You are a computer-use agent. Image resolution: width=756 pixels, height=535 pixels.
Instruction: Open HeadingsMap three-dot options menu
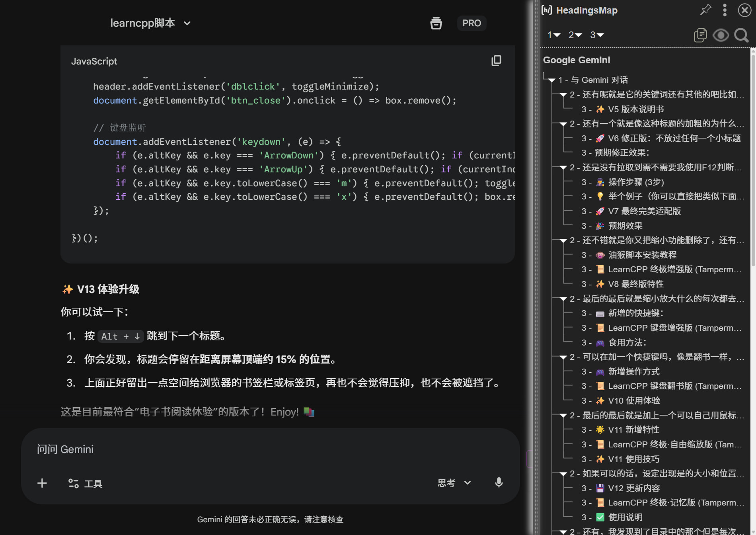click(725, 10)
